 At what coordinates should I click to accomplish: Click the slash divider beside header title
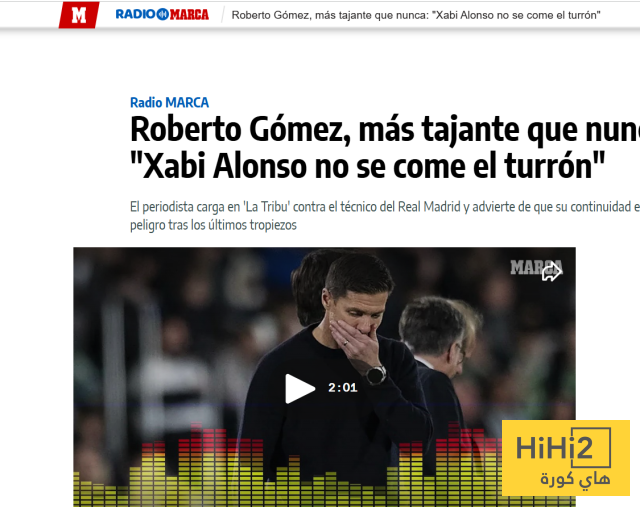pyautogui.click(x=223, y=15)
